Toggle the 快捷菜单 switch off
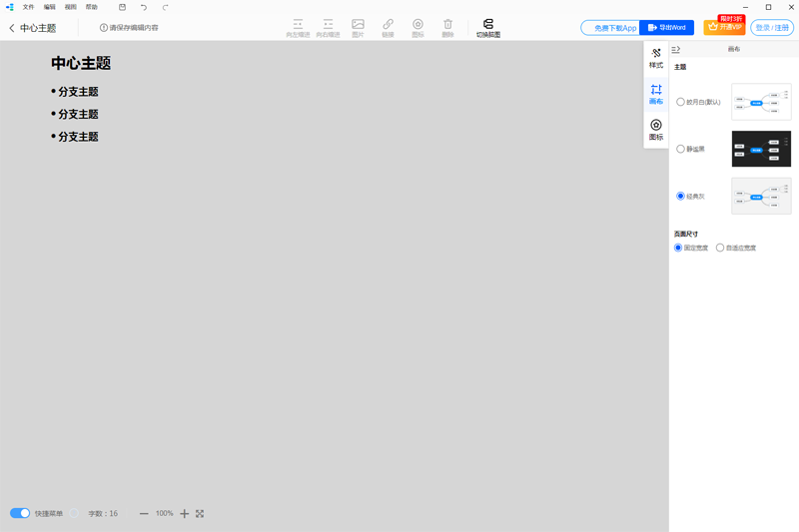799x532 pixels. (20, 513)
